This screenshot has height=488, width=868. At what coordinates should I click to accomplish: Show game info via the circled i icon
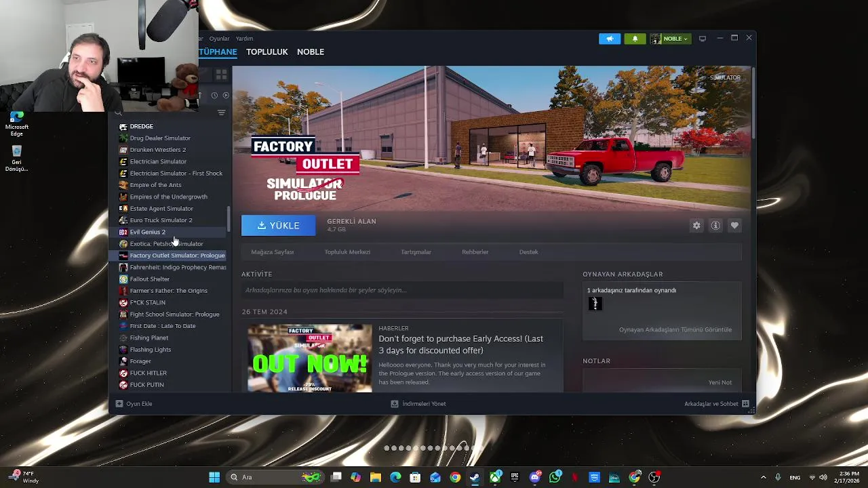coord(715,226)
